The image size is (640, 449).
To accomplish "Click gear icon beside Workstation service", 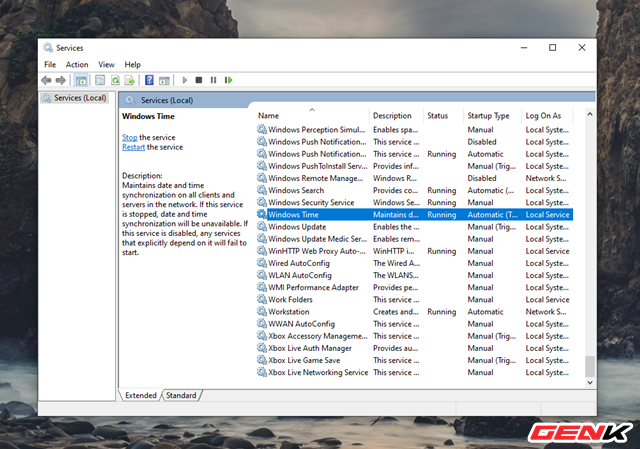I will pyautogui.click(x=262, y=311).
